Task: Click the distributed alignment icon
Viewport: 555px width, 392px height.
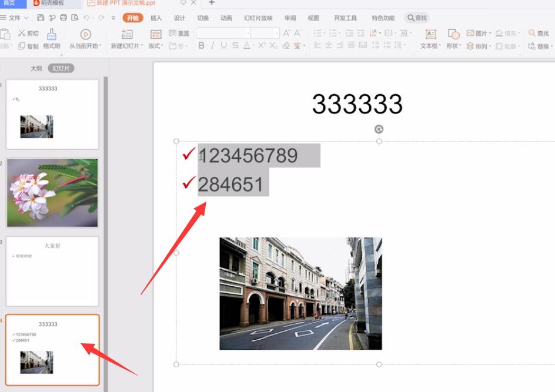Action: 363,45
